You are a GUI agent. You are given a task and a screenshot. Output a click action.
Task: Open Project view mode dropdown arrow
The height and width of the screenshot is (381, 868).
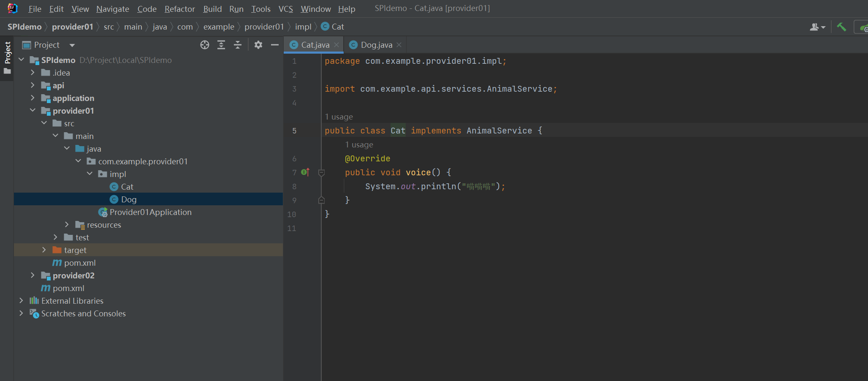pyautogui.click(x=72, y=45)
